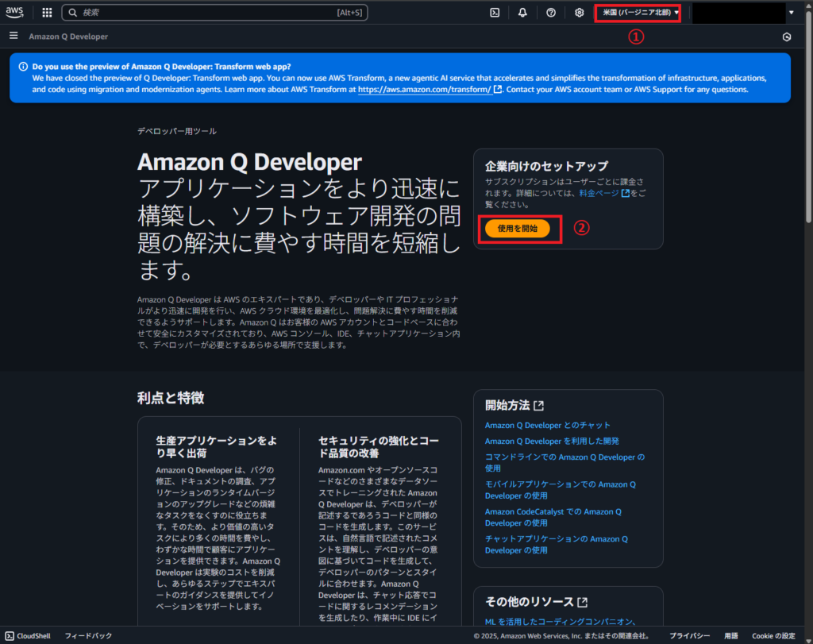Viewport: 813px width, 644px height.
Task: Click Amazon Q Developer breadcrumb title
Action: click(68, 37)
